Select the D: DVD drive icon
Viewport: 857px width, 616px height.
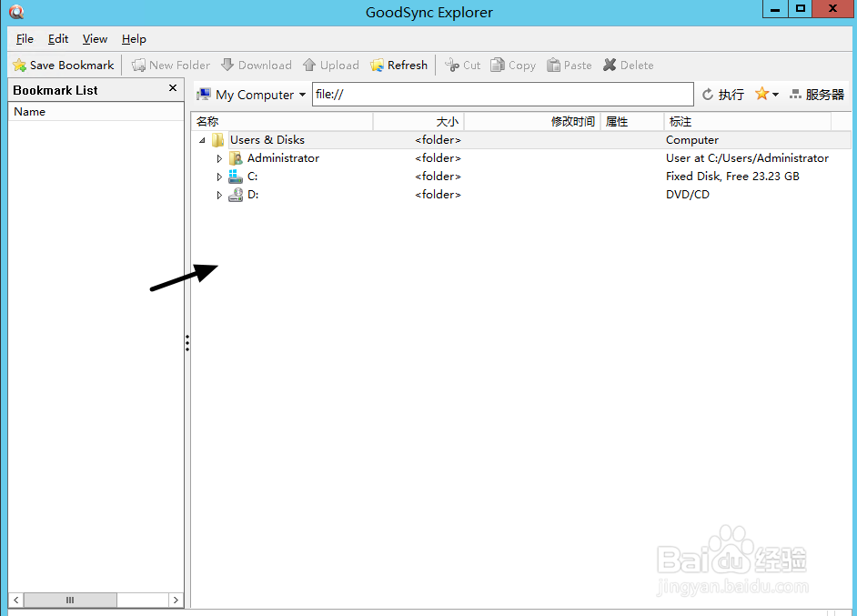click(x=236, y=194)
